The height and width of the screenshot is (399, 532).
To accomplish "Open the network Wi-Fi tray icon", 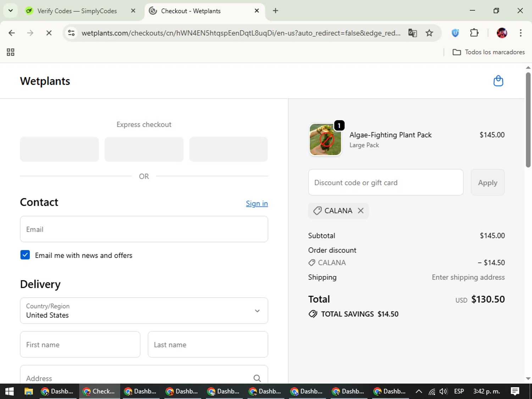I will (x=432, y=392).
